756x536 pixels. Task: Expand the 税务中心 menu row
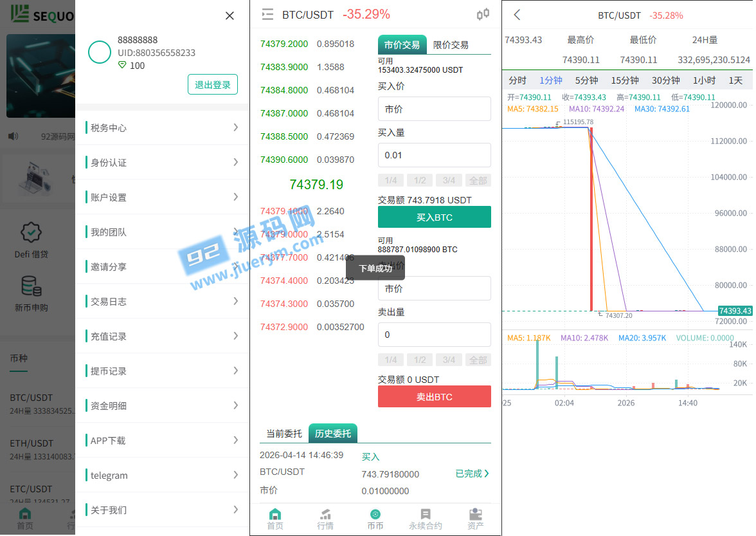pos(162,127)
